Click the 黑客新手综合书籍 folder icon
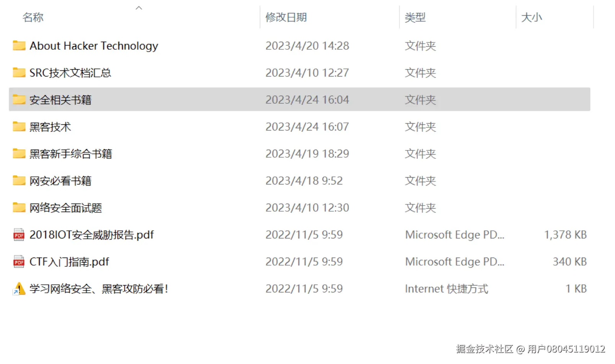The height and width of the screenshot is (364, 615). [19, 154]
